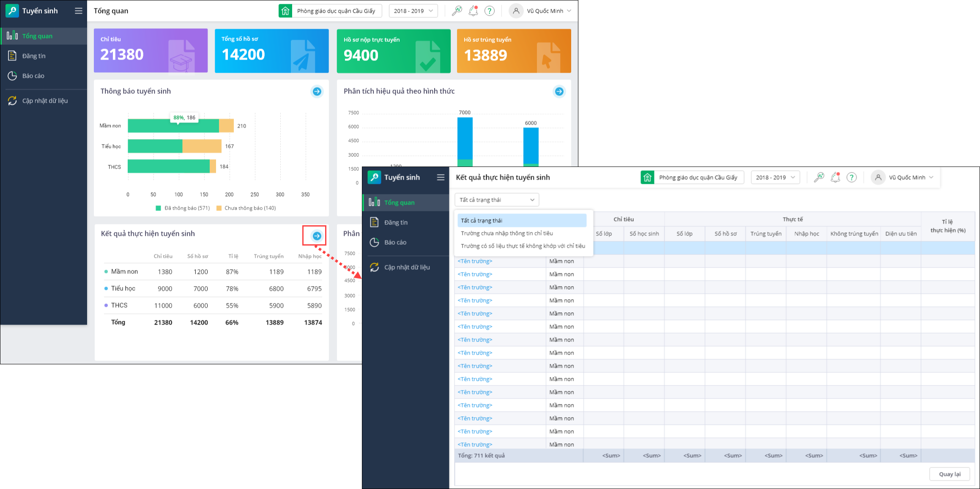Screen dimensions: 980x489
Task: Click arrow icon on Thông báo tuyển sinh card
Action: (317, 91)
